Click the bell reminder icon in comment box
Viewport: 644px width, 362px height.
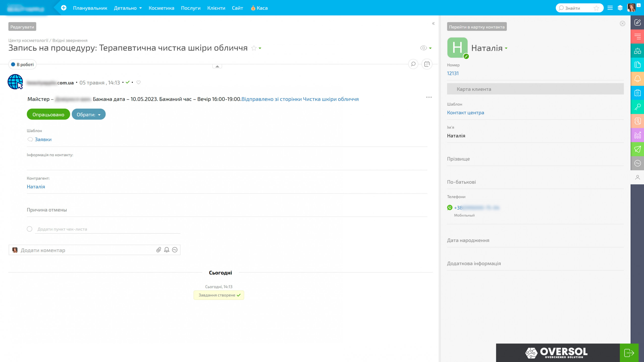coord(167,250)
